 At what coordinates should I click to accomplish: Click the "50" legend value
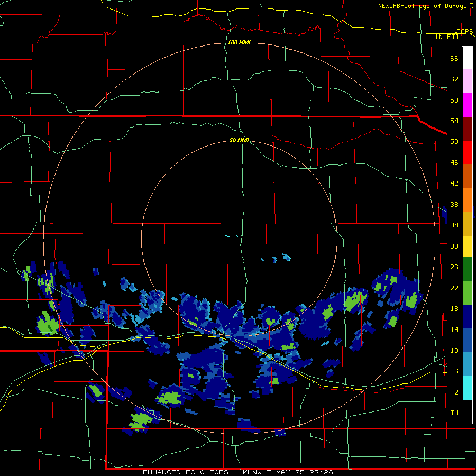454,141
